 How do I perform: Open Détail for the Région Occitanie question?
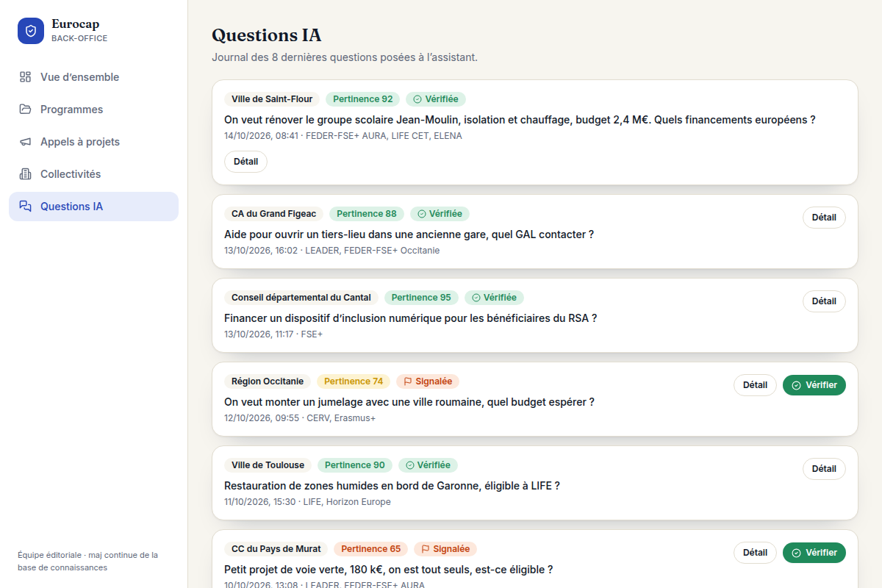[755, 385]
